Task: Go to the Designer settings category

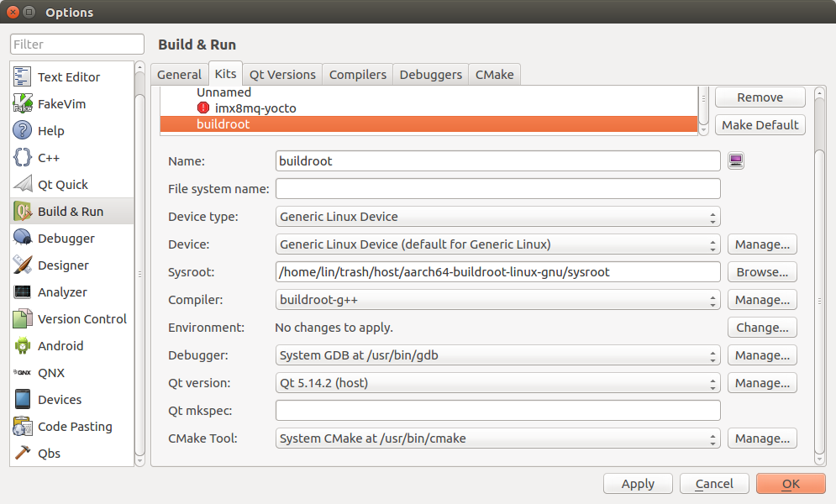Action: click(x=63, y=265)
